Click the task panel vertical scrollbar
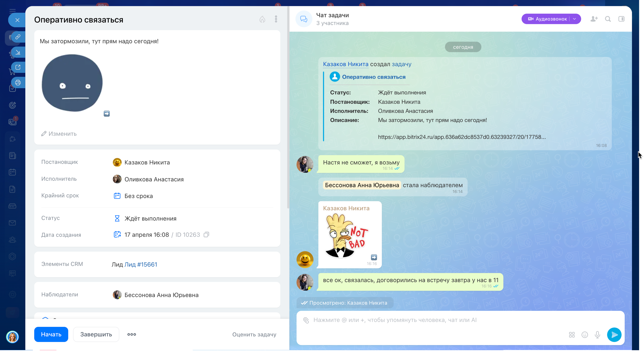 (288, 108)
